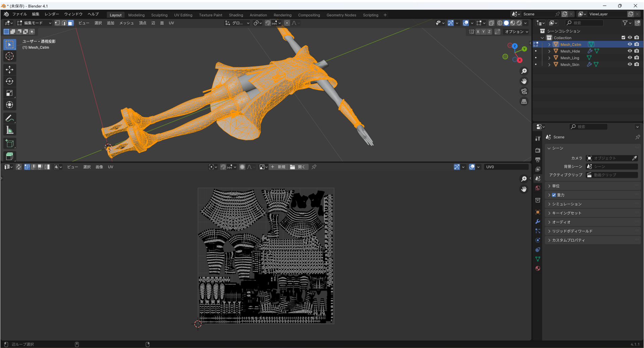Click the 新規 image button
The image size is (644, 348).
tap(278, 167)
